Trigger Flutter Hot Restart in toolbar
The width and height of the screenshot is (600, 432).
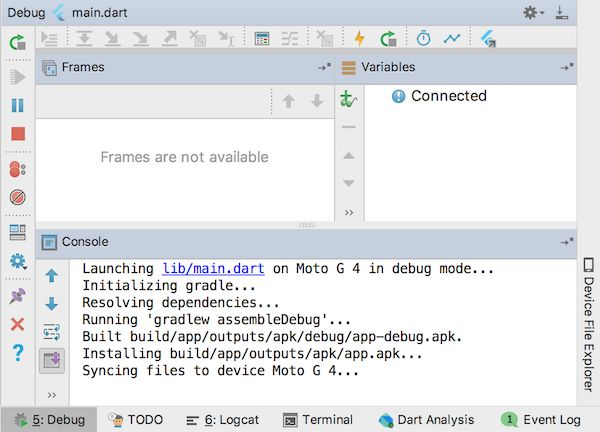(x=388, y=39)
